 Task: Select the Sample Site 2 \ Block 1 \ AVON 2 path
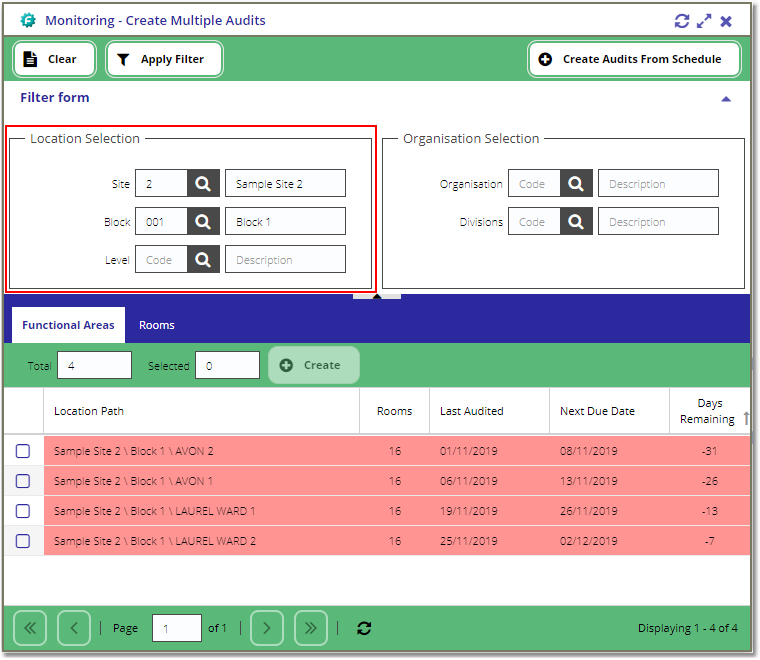click(x=134, y=451)
